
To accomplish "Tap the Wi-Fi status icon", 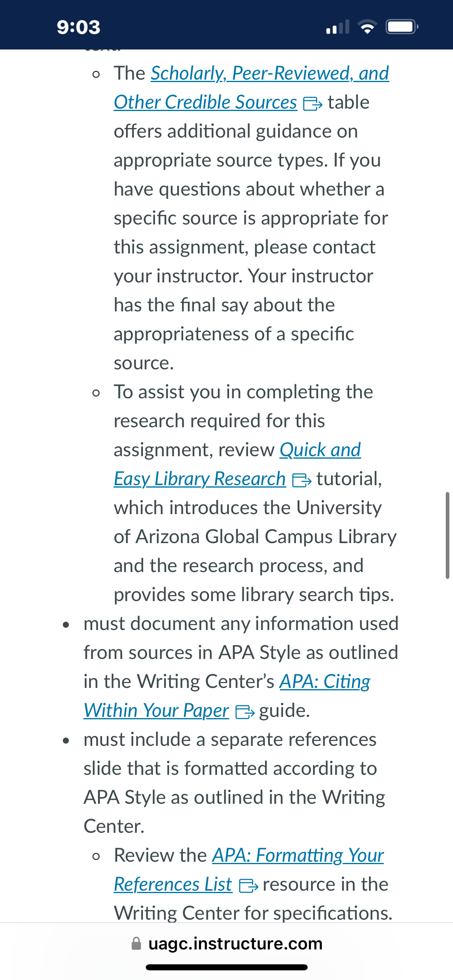I will 368,27.
